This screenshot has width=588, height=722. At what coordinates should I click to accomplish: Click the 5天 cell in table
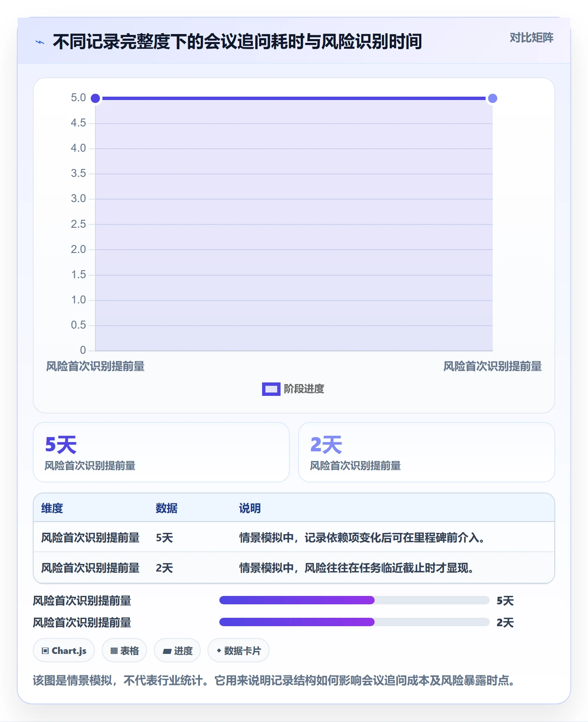164,538
